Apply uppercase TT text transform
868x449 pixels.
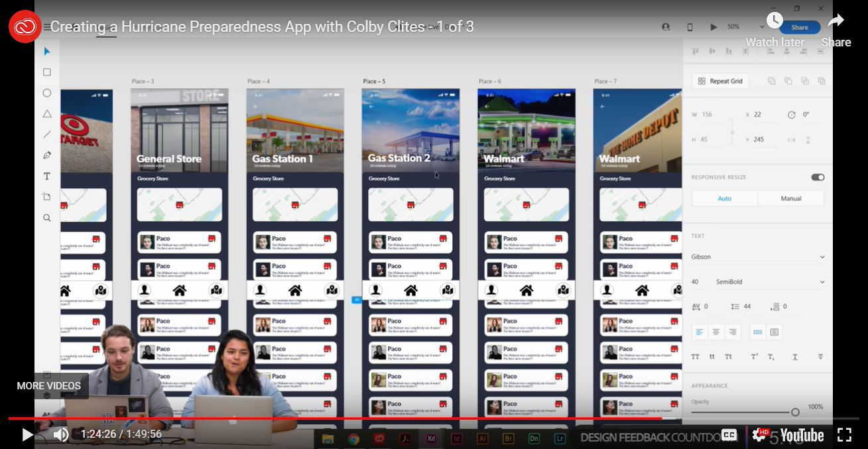(x=696, y=357)
